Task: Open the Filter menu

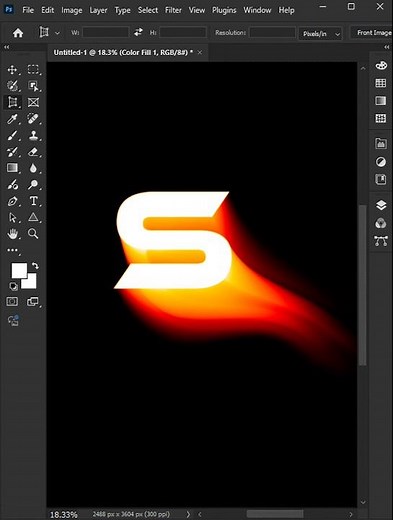Action: point(173,10)
